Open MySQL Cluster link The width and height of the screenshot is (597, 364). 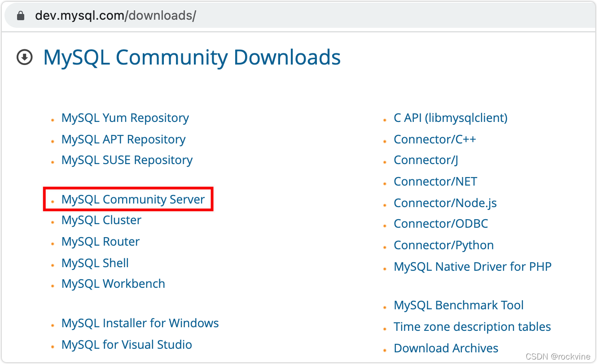(101, 220)
